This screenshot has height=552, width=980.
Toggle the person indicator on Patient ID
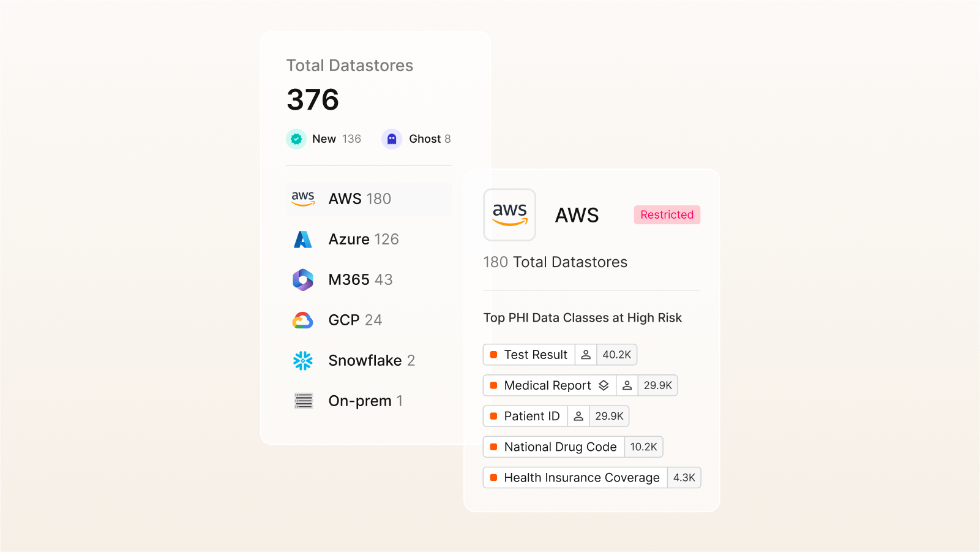(x=578, y=416)
